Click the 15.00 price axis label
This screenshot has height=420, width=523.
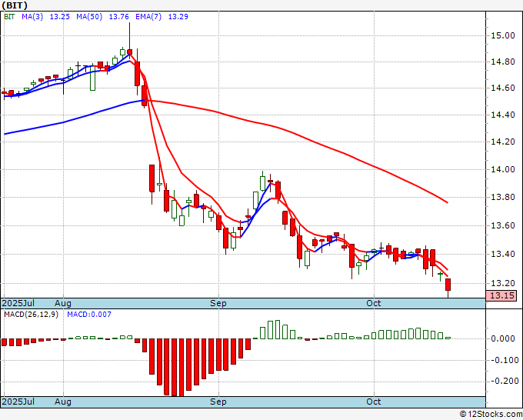pyautogui.click(x=503, y=35)
